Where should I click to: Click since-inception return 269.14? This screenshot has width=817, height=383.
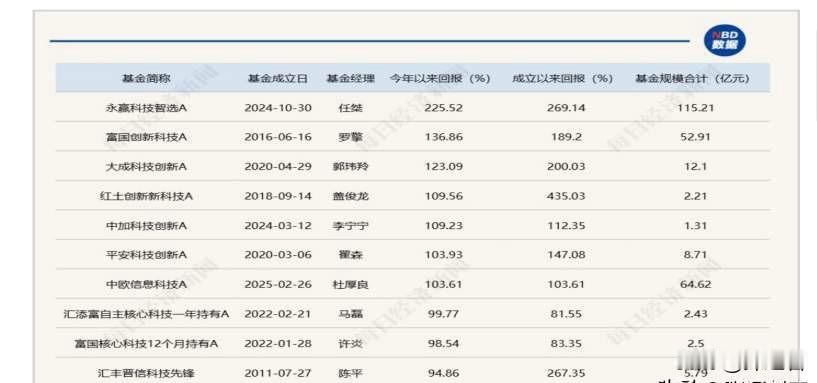(x=566, y=108)
